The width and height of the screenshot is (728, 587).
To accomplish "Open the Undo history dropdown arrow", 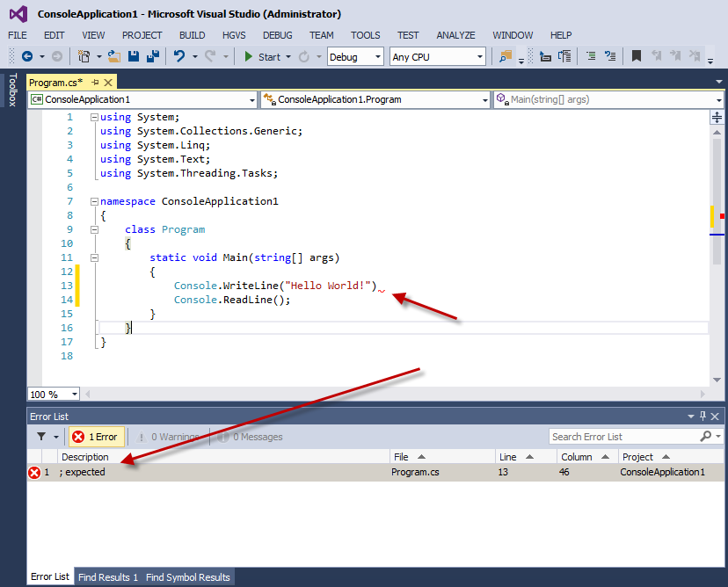I will point(195,56).
